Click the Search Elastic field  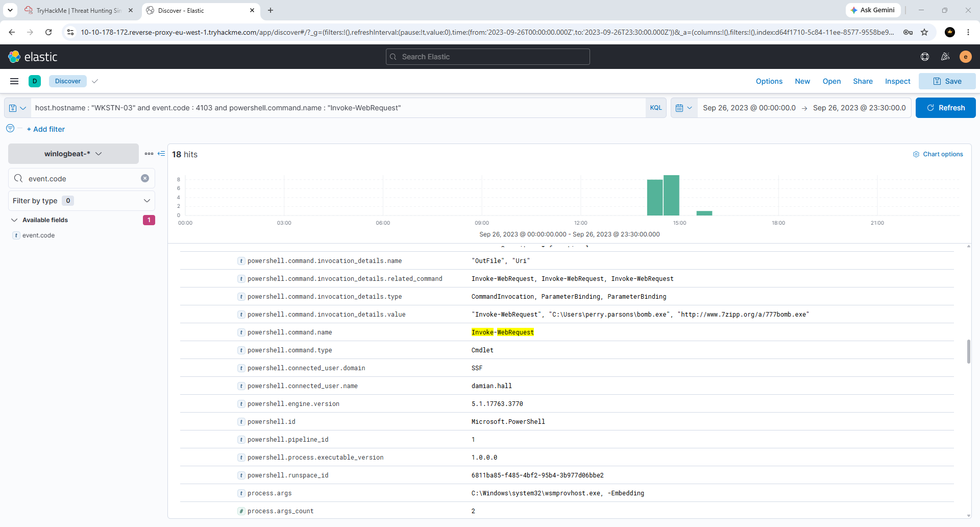[488, 57]
